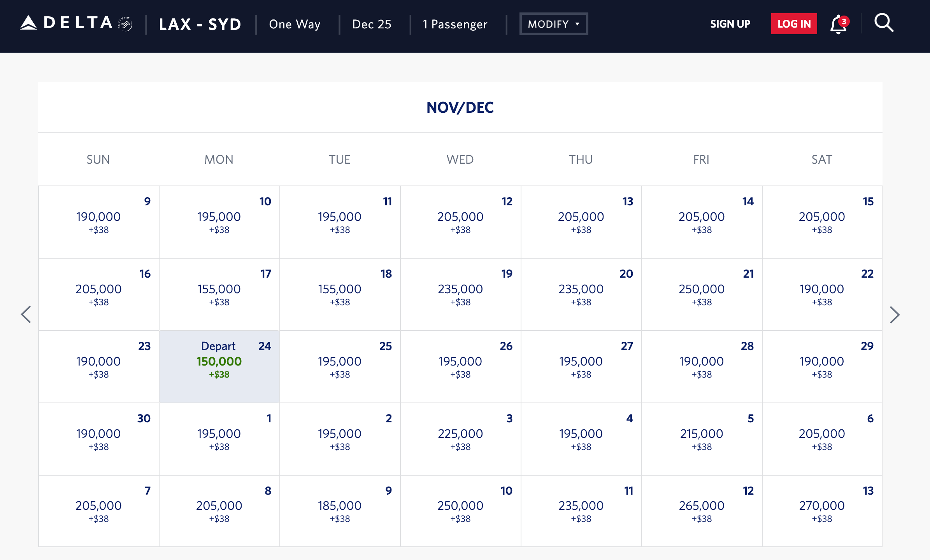Select Dec 9 fare of 185,000 miles
This screenshot has width=930, height=560.
[340, 511]
